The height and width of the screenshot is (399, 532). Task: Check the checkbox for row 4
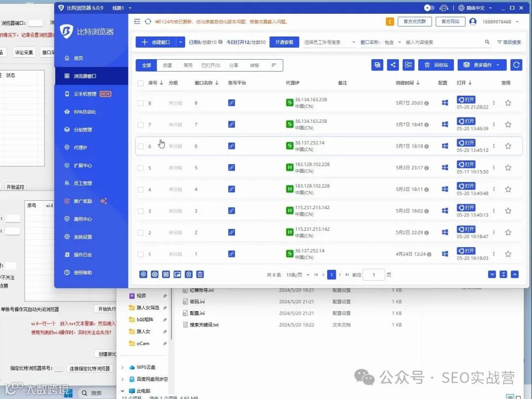(140, 189)
